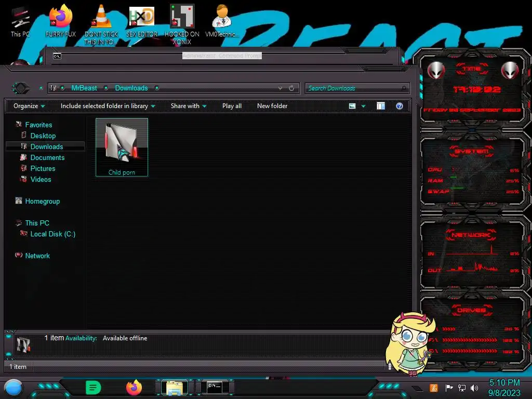The image size is (532, 399).
Task: Select Favorites in navigation pane
Action: pyautogui.click(x=38, y=125)
